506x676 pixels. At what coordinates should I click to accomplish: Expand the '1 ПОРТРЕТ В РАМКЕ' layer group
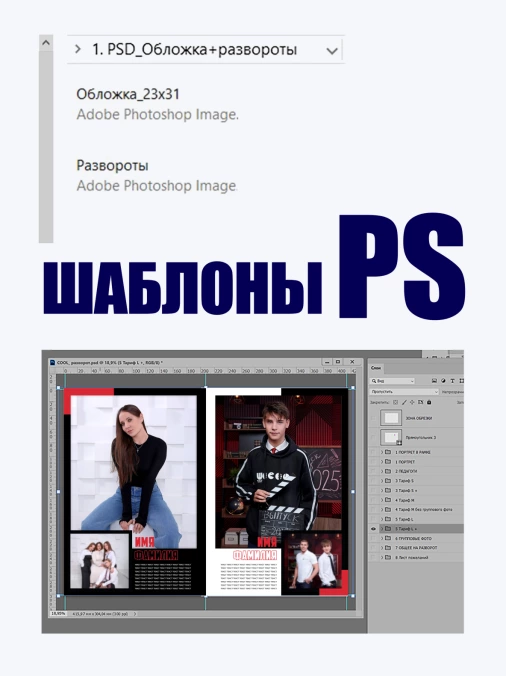pos(382,452)
